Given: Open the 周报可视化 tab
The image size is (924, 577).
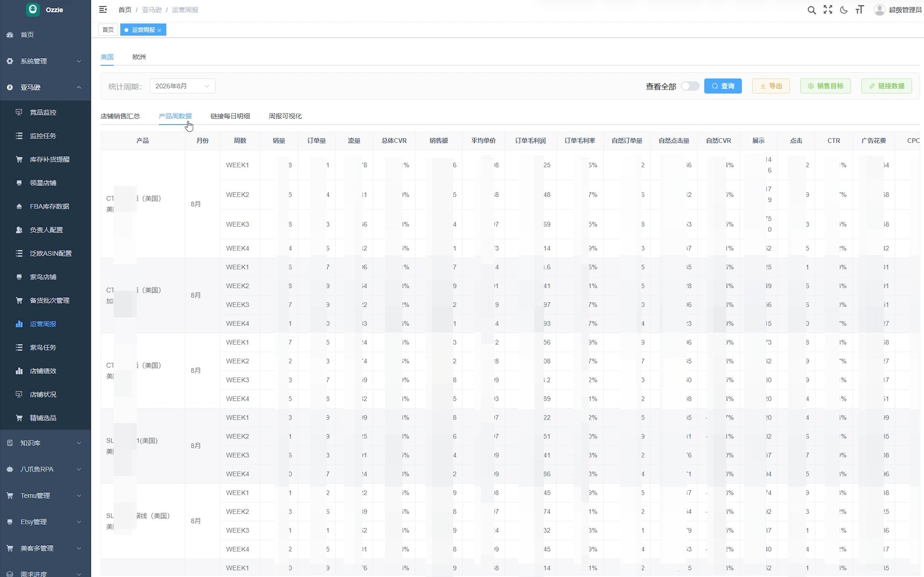Looking at the screenshot, I should [x=285, y=116].
